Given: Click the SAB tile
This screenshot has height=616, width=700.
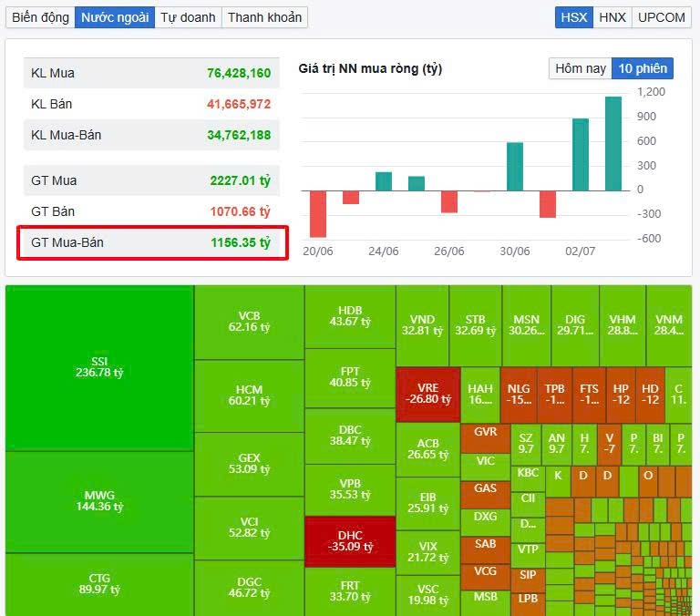Looking at the screenshot, I should tap(485, 550).
